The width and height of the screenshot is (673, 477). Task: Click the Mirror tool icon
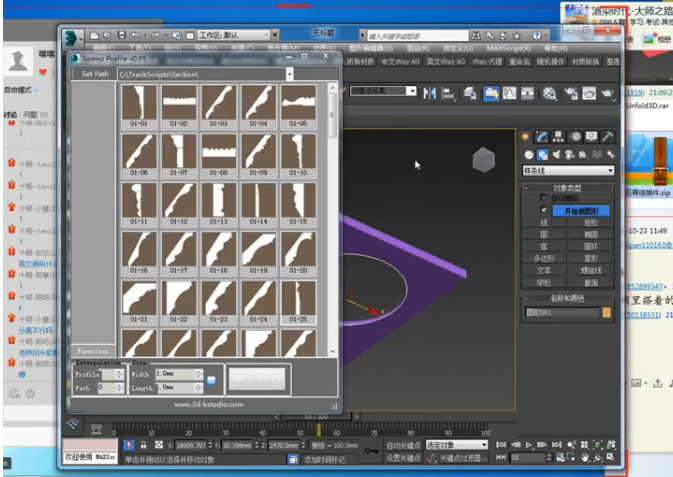429,93
